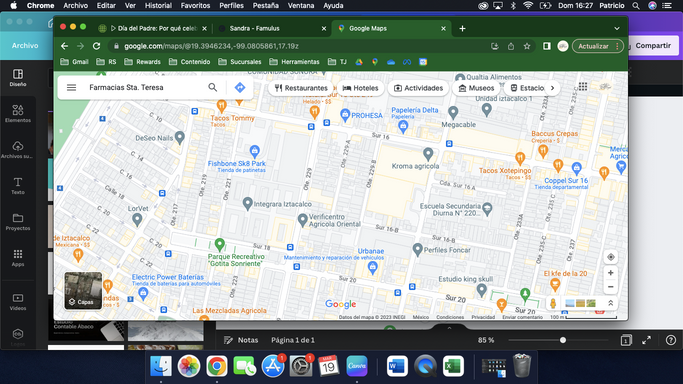Image resolution: width=683 pixels, height=384 pixels.
Task: Open Canva help question mark
Action: pyautogui.click(x=671, y=340)
